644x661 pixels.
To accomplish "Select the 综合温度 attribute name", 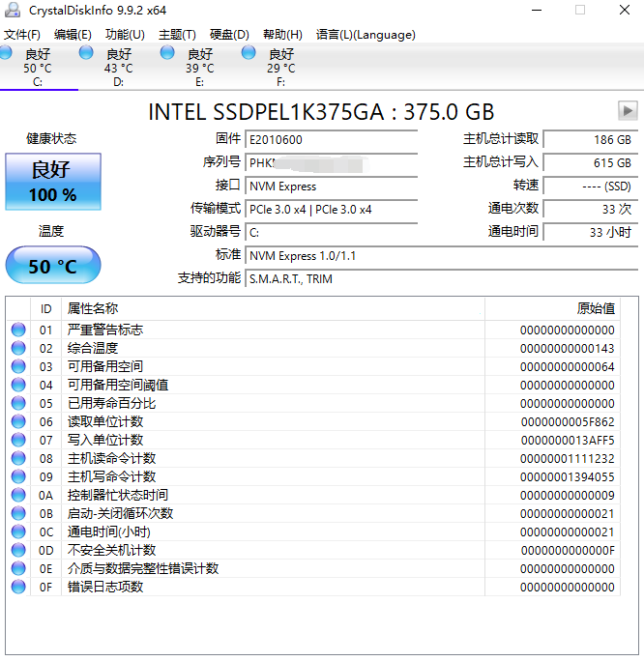I will coord(93,348).
